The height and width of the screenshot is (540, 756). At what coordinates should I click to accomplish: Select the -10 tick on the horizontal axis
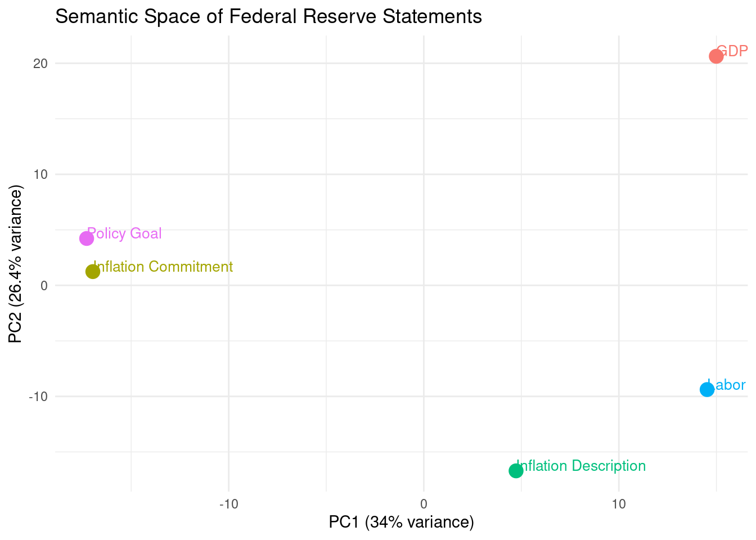tap(228, 504)
